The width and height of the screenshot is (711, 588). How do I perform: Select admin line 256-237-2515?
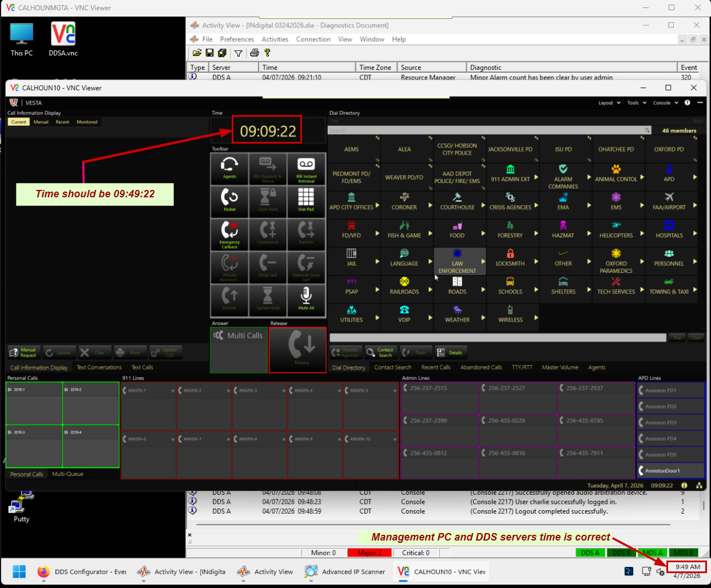[x=439, y=398]
